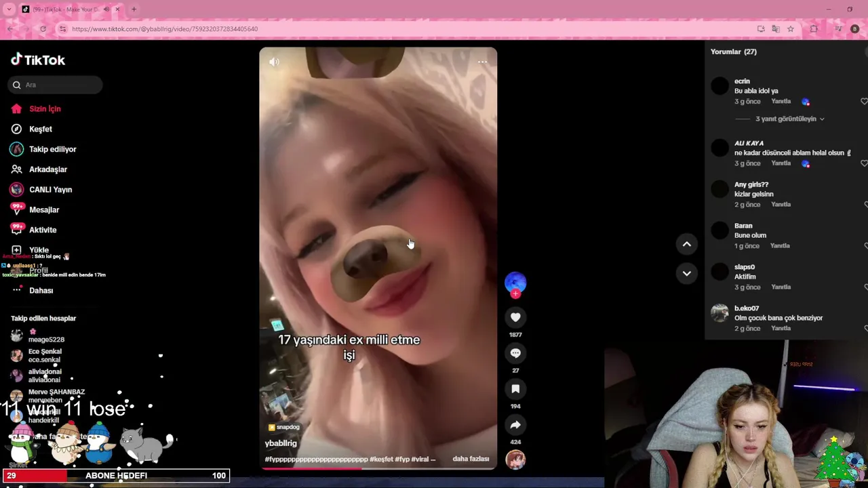868x488 pixels.
Task: Open followed account aliviadonai
Action: click(45, 371)
